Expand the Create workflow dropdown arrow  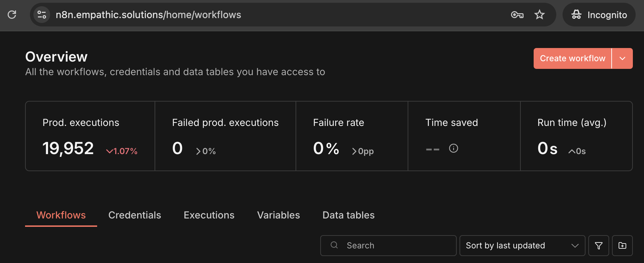pos(622,58)
